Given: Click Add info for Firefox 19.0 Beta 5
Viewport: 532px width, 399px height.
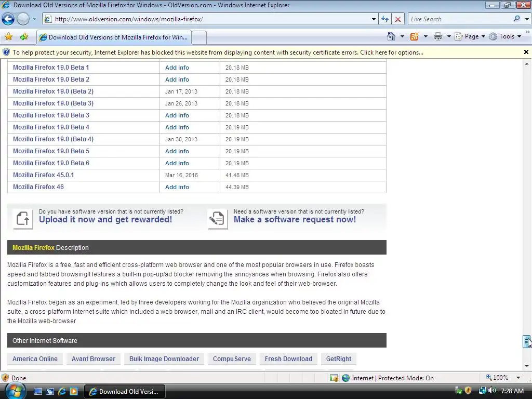Looking at the screenshot, I should [177, 151].
